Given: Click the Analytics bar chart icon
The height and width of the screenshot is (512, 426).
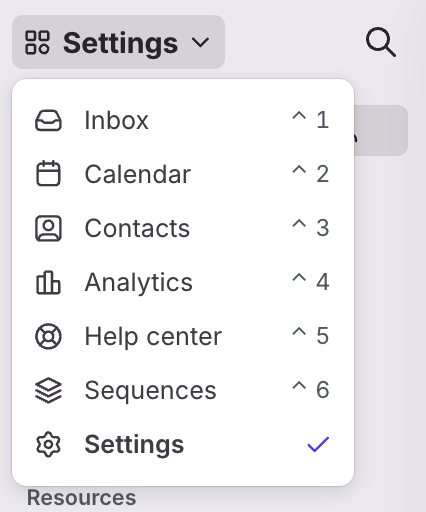Looking at the screenshot, I should click(x=48, y=282).
